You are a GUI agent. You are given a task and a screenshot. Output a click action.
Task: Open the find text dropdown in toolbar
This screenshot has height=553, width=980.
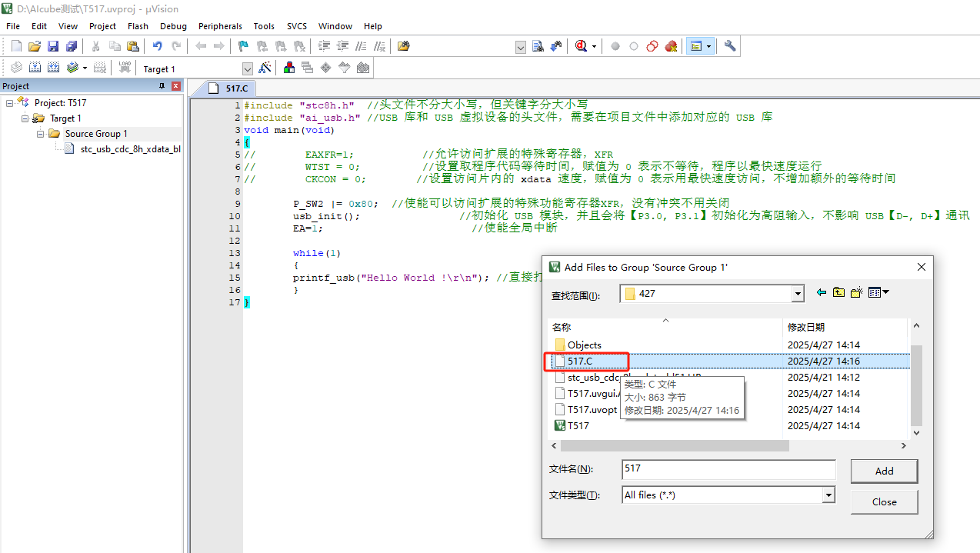pyautogui.click(x=521, y=47)
